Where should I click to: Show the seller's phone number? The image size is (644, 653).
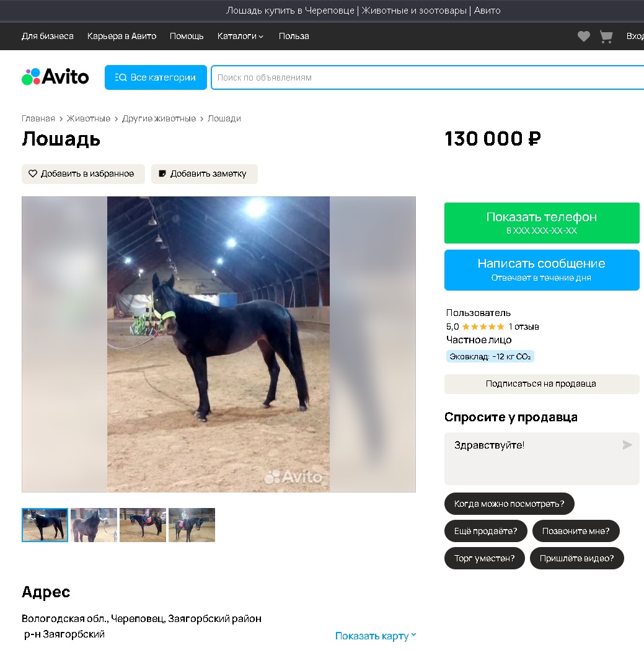click(542, 223)
